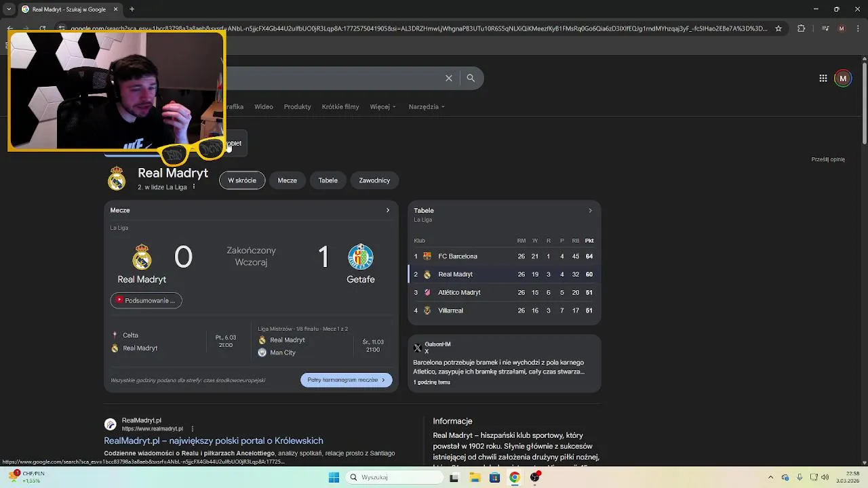
Task: Click the Getafe crest in match score
Action: tap(361, 257)
